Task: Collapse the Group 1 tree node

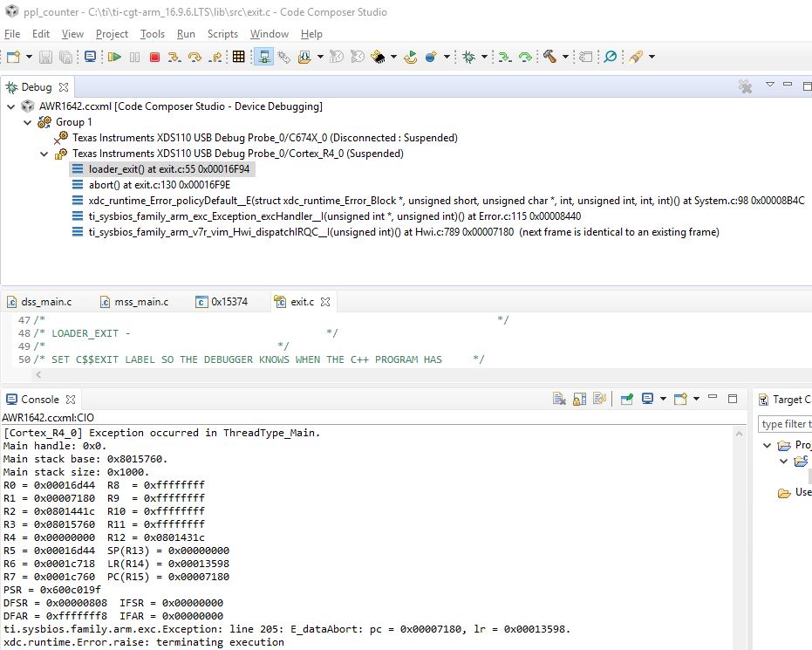Action: click(27, 122)
